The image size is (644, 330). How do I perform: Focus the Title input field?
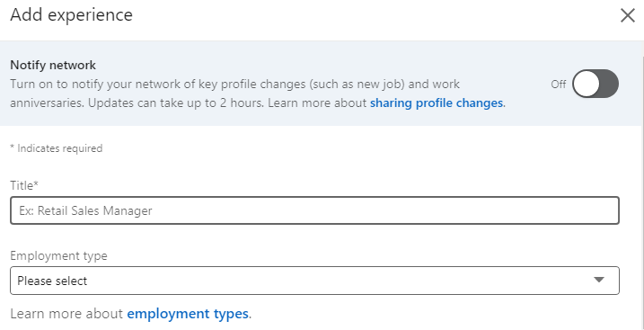click(x=314, y=210)
